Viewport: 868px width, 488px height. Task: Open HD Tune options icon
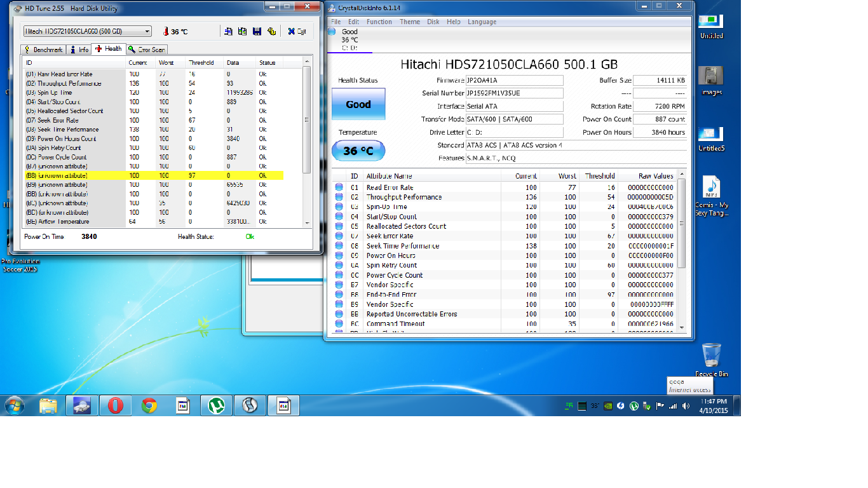pos(271,31)
